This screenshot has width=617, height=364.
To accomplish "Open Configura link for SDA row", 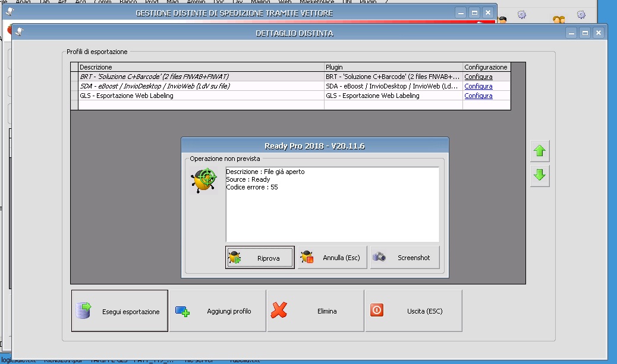I will 478,86.
